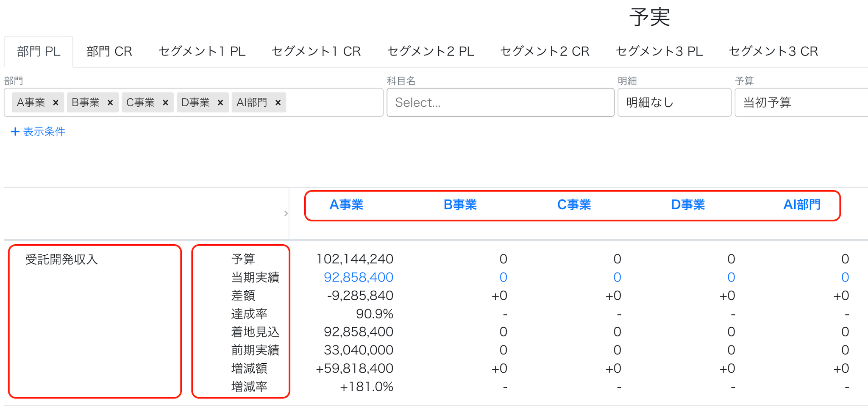Image resolution: width=868 pixels, height=409 pixels.
Task: Select the セグメント3 PL tab
Action: (659, 51)
